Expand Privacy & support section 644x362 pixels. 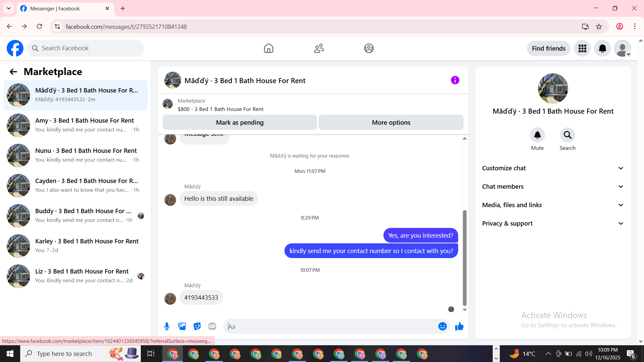click(553, 224)
